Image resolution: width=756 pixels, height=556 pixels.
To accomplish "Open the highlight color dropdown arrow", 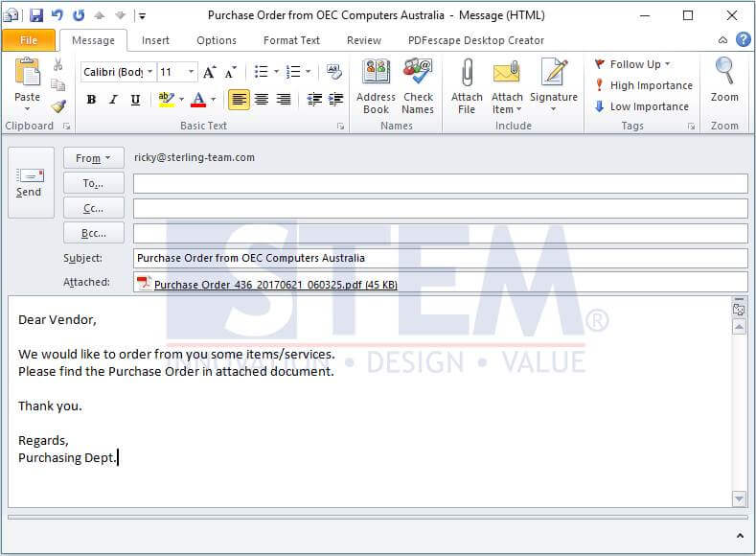I will pos(182,100).
